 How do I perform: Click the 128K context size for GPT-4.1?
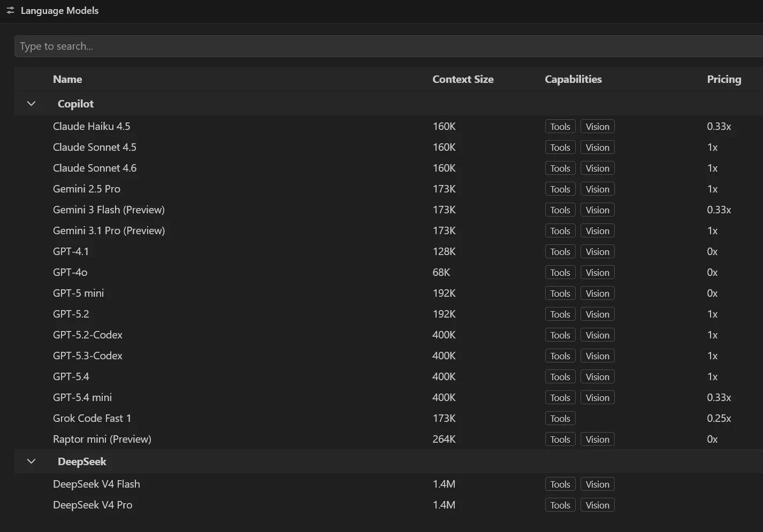[444, 251]
